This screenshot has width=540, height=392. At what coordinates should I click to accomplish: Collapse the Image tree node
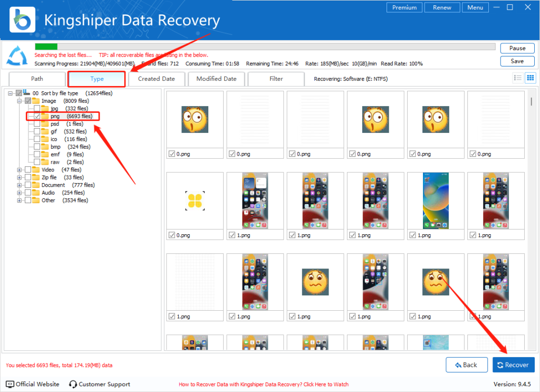click(20, 101)
